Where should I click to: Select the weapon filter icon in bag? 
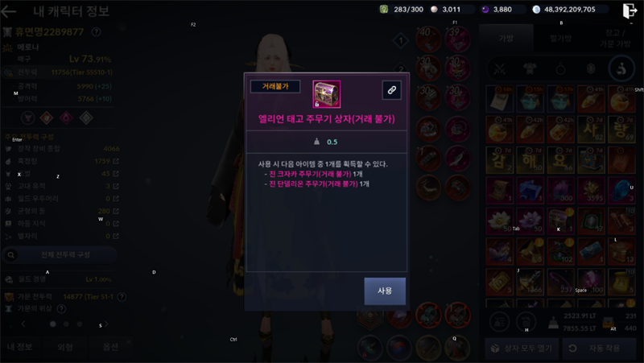499,69
